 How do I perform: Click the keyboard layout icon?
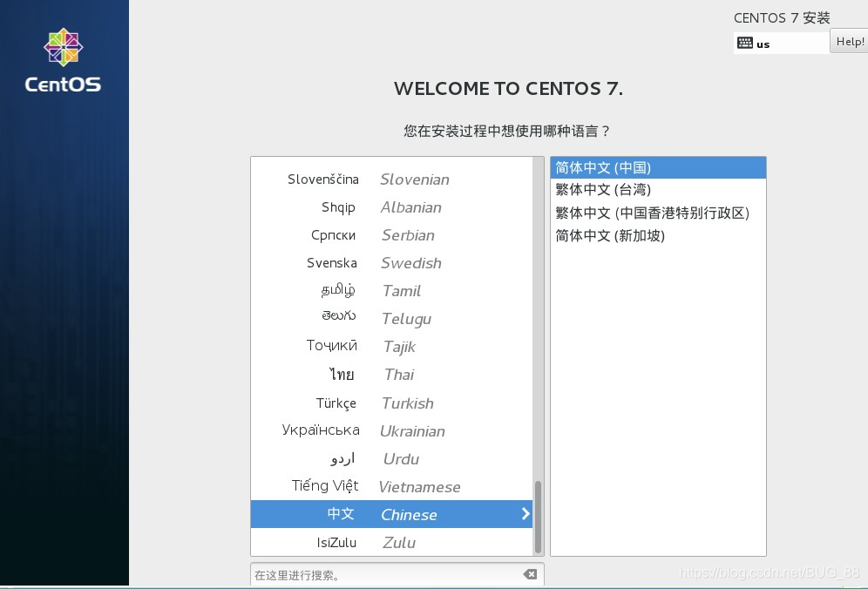[744, 44]
